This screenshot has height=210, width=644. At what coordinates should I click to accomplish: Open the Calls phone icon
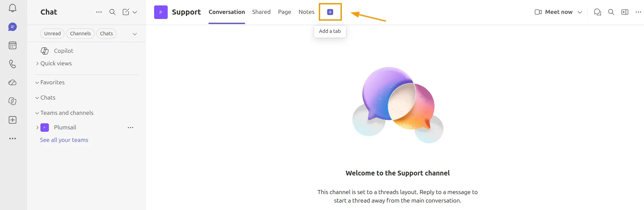[13, 64]
